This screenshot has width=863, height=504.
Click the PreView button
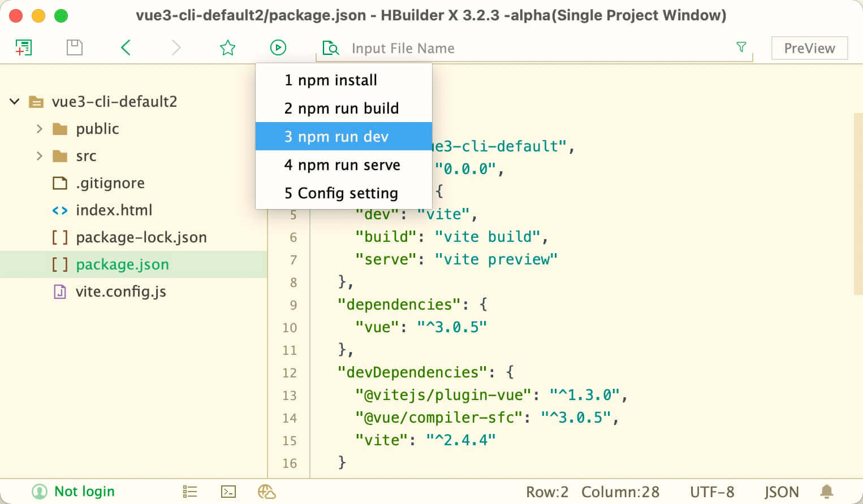809,48
